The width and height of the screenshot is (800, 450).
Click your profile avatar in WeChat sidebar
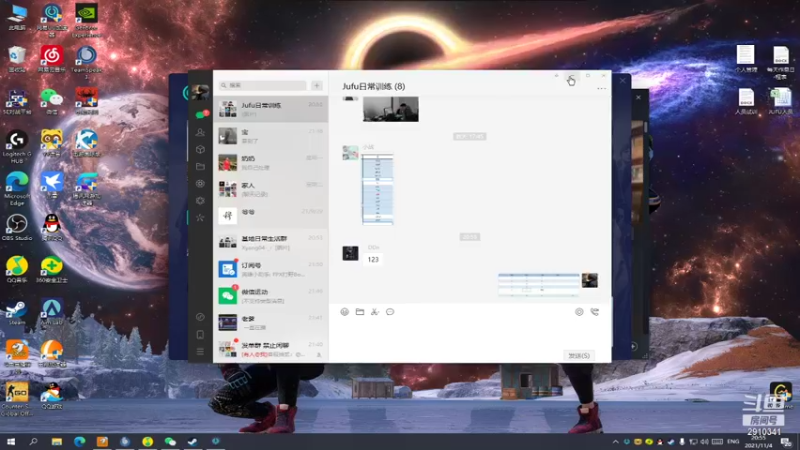point(200,92)
